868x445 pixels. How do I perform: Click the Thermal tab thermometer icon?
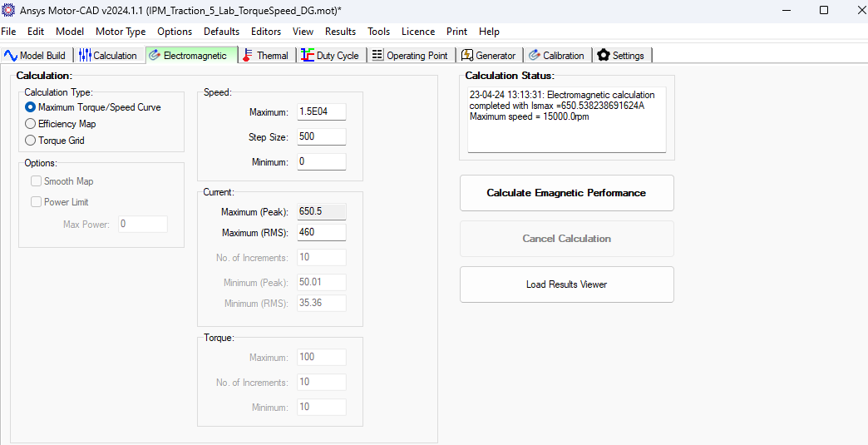click(248, 56)
